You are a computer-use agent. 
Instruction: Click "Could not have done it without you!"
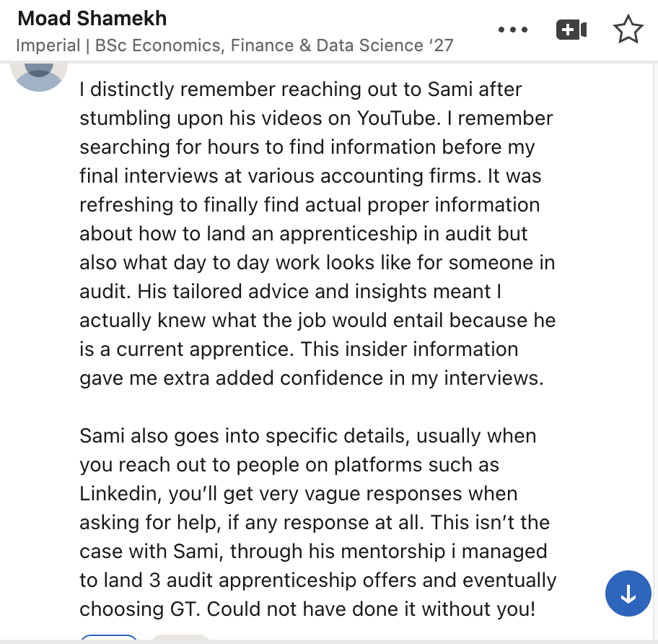tap(372, 609)
